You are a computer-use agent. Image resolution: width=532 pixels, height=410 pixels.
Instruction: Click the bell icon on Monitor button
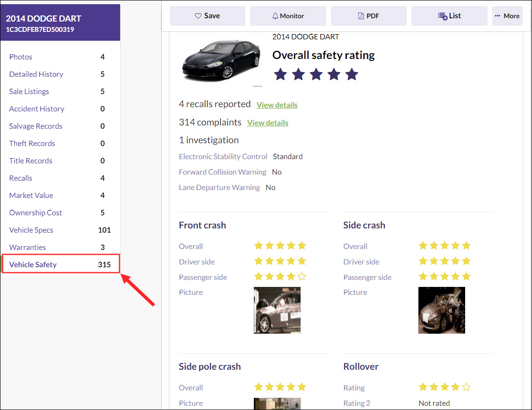[275, 16]
